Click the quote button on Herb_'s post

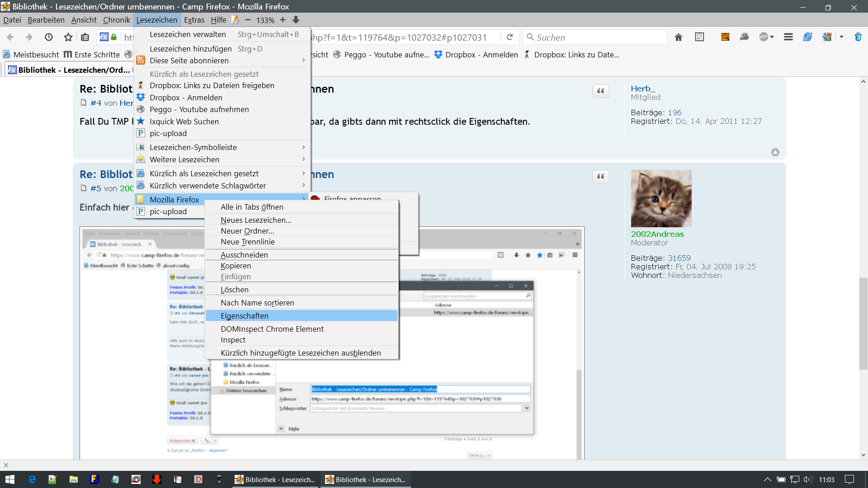600,91
